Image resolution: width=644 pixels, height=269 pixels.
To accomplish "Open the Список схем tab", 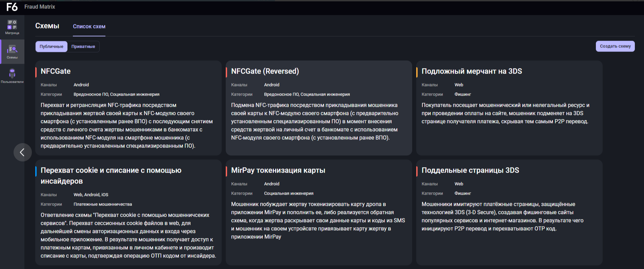I will [x=89, y=26].
